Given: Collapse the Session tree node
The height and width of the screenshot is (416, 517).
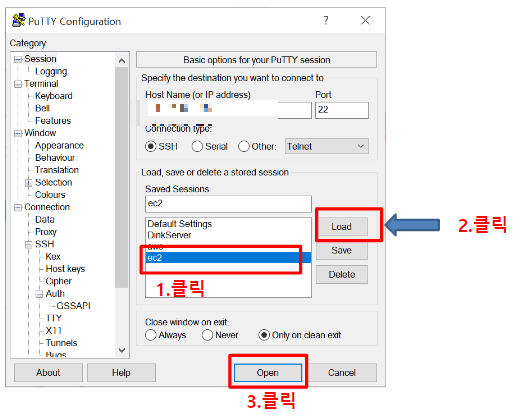Looking at the screenshot, I should 17,60.
